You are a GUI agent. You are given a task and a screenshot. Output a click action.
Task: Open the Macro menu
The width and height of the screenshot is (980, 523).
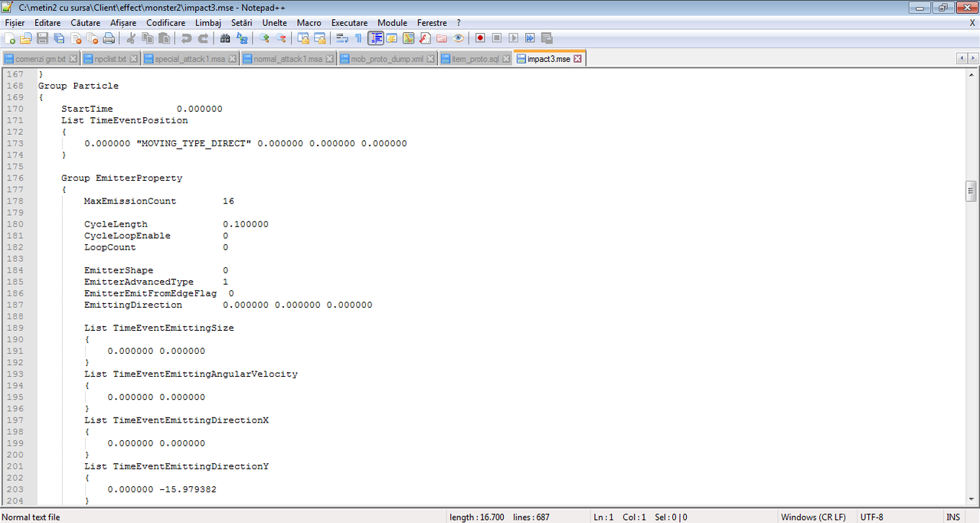point(309,23)
